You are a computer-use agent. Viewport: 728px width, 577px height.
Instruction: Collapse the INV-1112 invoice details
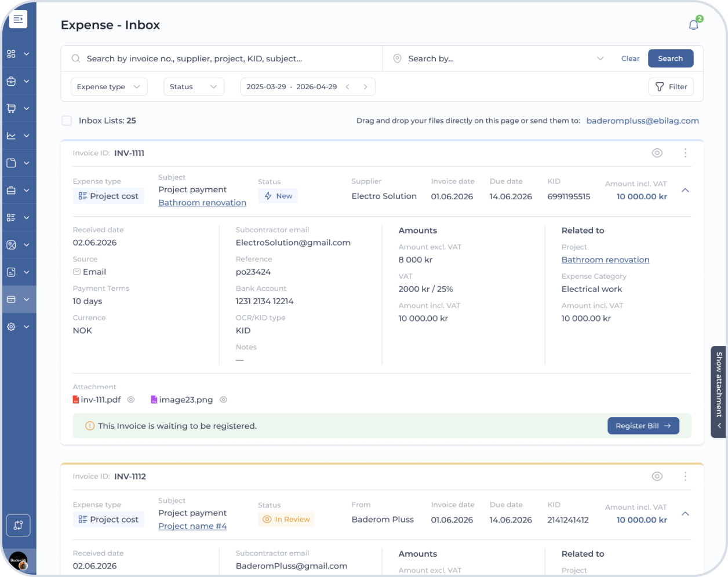685,514
